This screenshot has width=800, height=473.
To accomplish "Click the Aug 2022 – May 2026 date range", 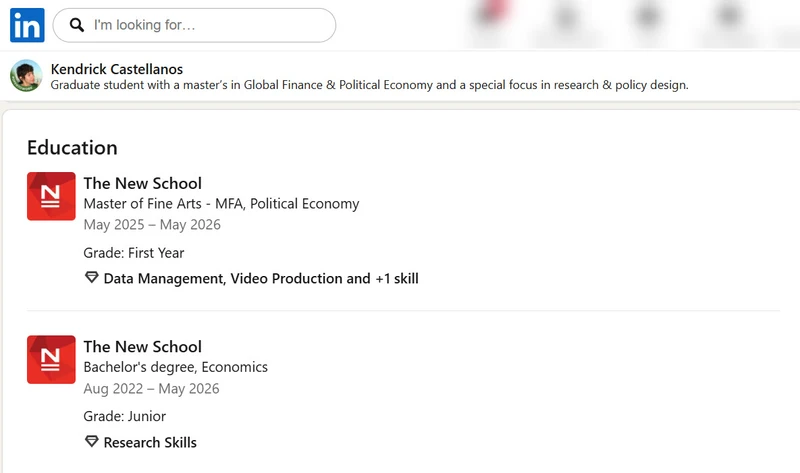I will (x=152, y=389).
